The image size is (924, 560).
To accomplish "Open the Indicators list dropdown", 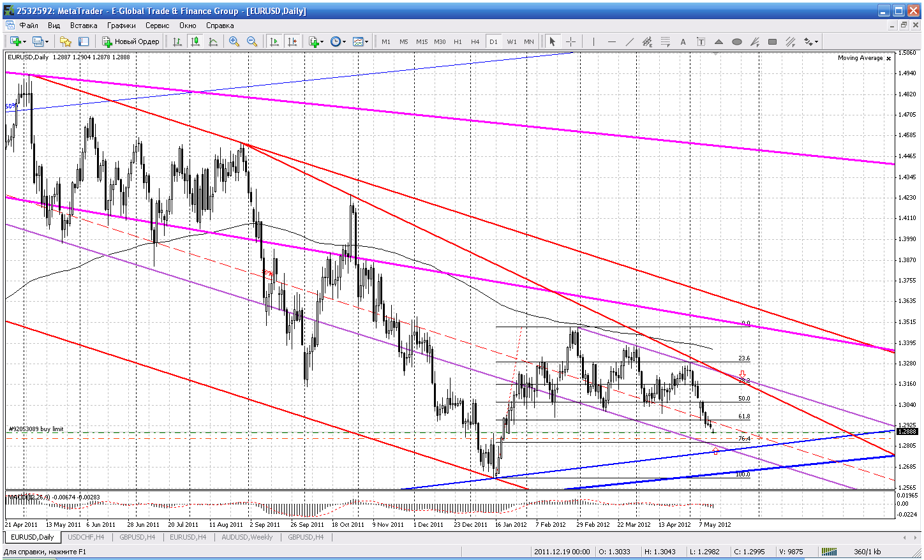I will pos(316,41).
